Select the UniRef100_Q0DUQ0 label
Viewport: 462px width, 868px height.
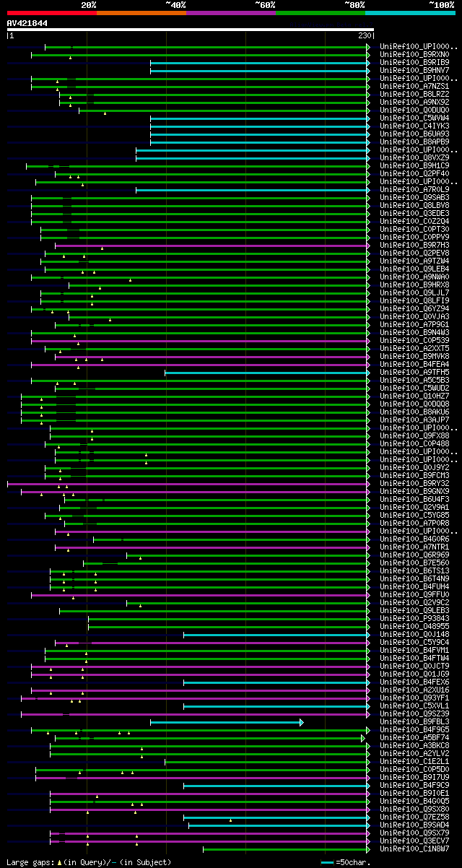pos(415,110)
